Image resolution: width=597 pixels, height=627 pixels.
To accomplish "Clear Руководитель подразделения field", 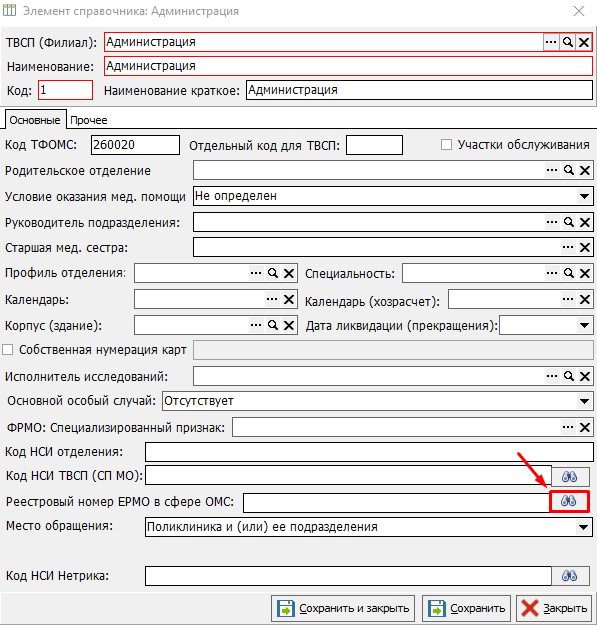I will point(585,222).
